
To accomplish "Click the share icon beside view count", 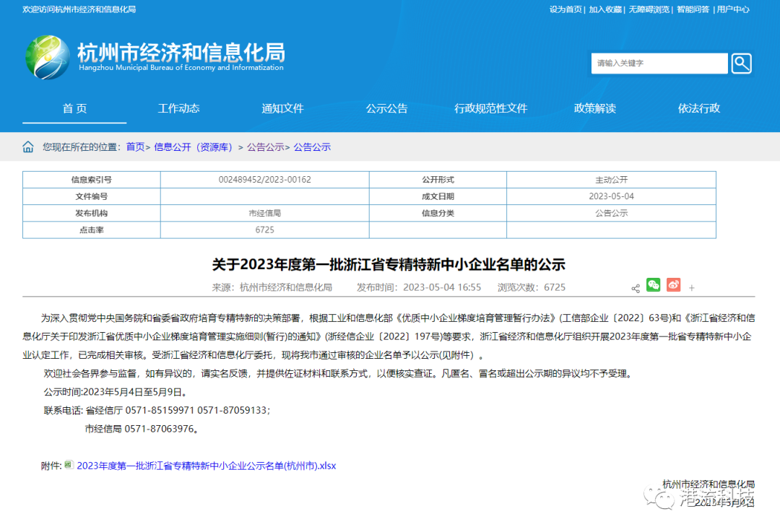I will pyautogui.click(x=636, y=289).
